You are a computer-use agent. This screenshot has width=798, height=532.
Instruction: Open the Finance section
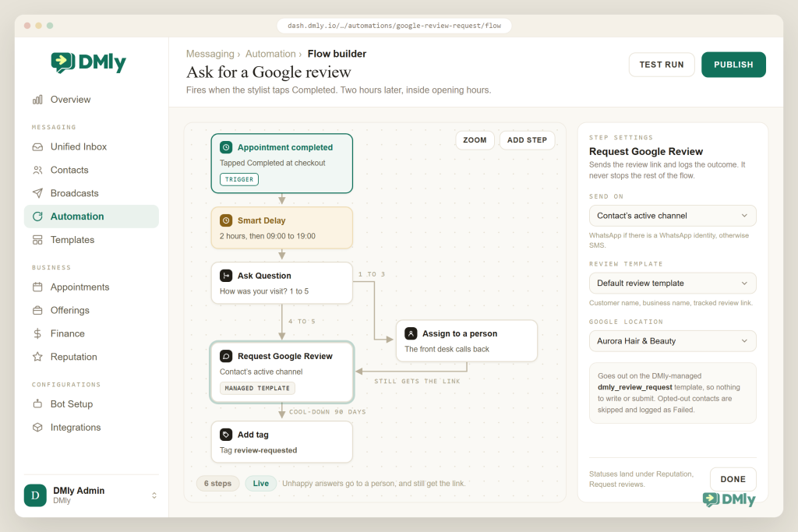(92, 333)
